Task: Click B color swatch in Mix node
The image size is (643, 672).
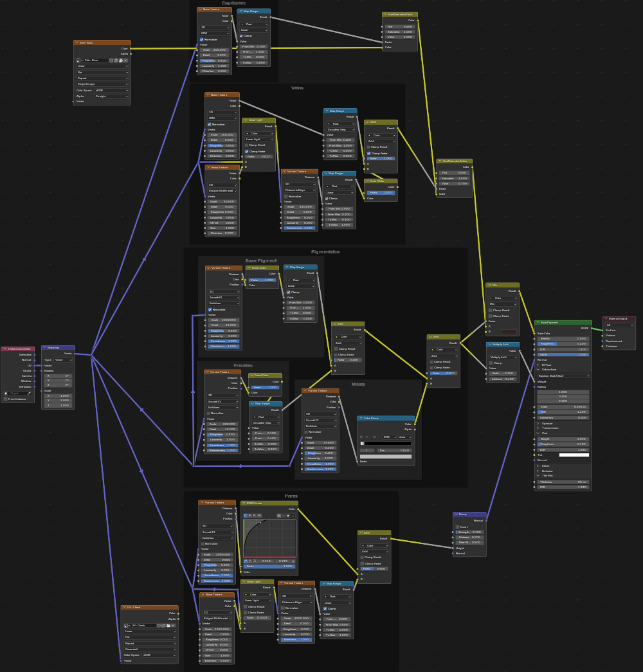Action: [x=509, y=332]
